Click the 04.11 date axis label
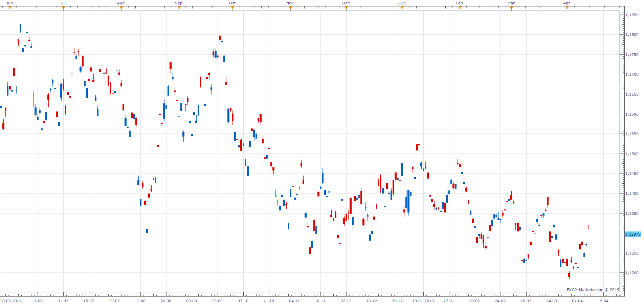The image size is (644, 305). point(294,301)
